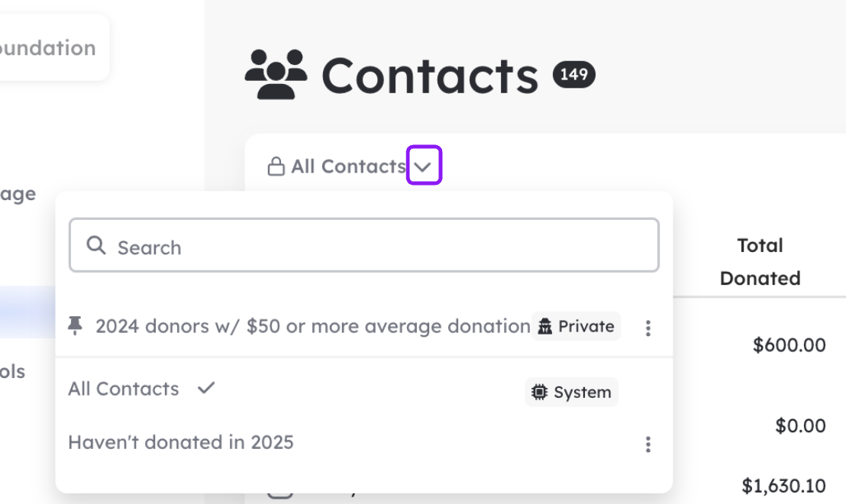Click the All Contacts view selector label
Viewport: 846px width, 504px height.
(348, 166)
